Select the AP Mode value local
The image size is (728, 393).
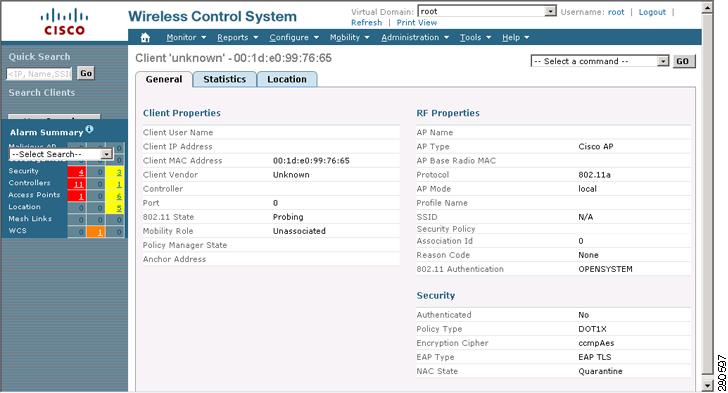click(x=587, y=189)
